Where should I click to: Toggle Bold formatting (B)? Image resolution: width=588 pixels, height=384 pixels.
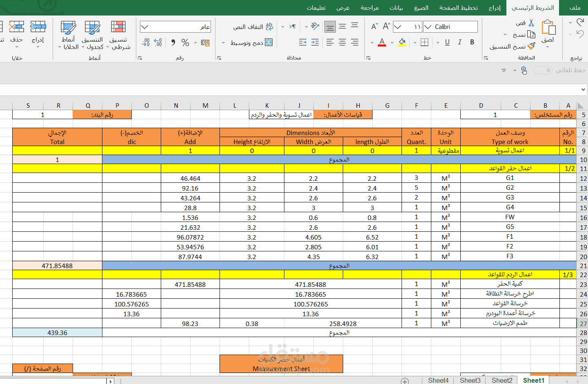tap(472, 42)
